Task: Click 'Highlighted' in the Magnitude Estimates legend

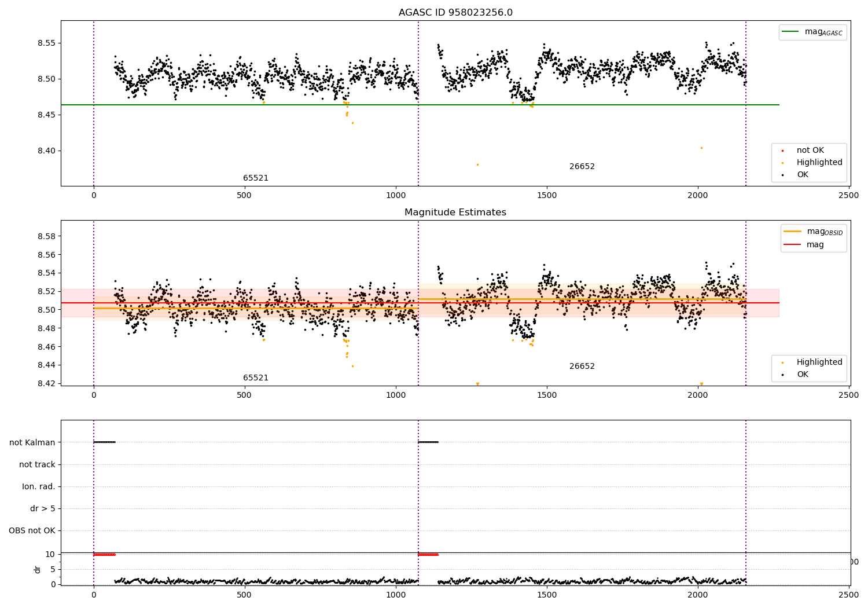Action: [819, 362]
